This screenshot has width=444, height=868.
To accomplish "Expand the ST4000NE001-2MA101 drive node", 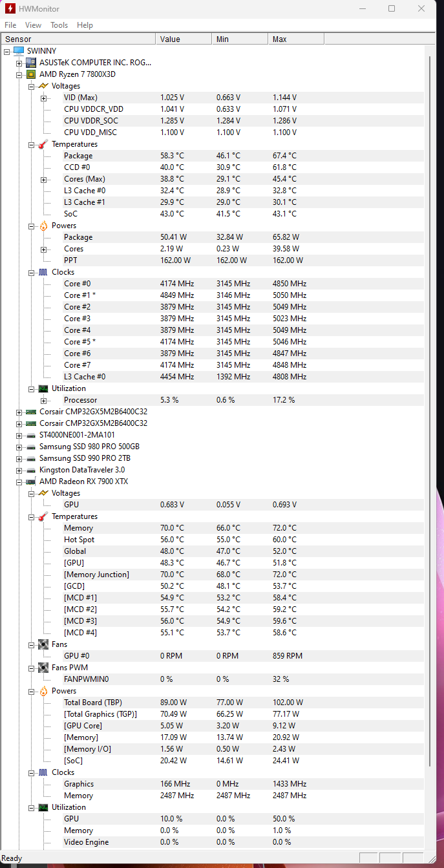I will tap(19, 435).
